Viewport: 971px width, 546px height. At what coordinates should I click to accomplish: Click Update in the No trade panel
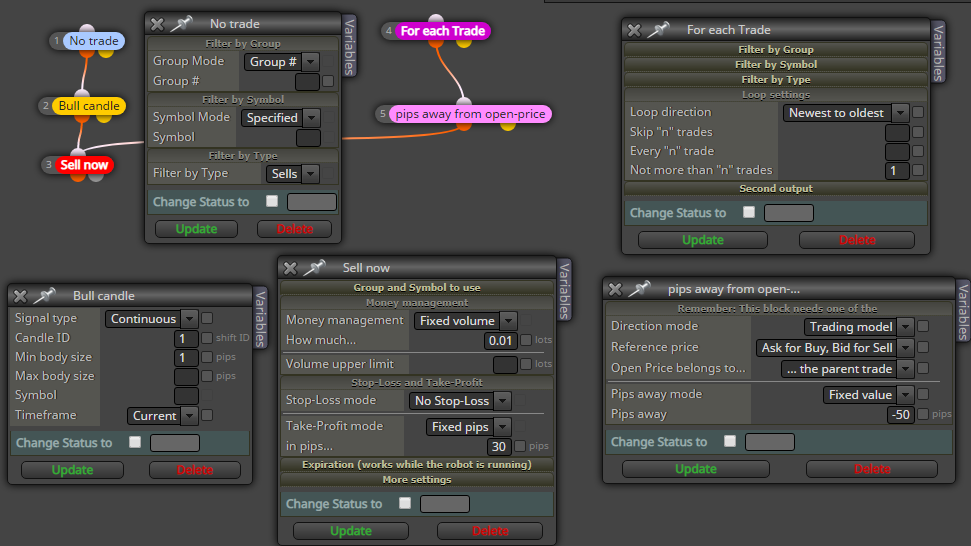click(196, 229)
